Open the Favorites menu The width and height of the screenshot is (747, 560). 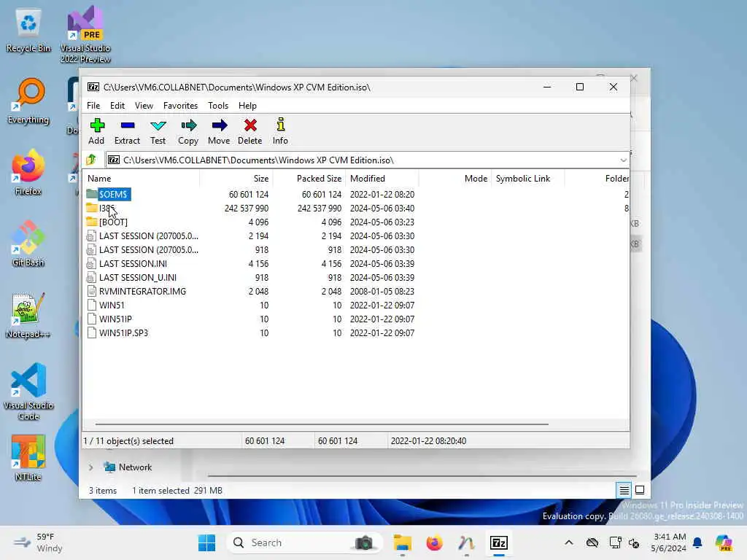click(x=181, y=106)
